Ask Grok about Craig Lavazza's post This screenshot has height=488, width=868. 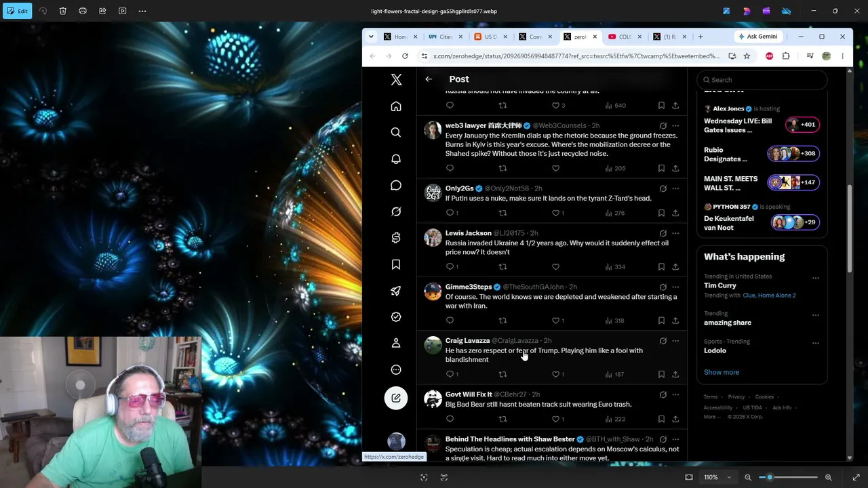pos(663,341)
